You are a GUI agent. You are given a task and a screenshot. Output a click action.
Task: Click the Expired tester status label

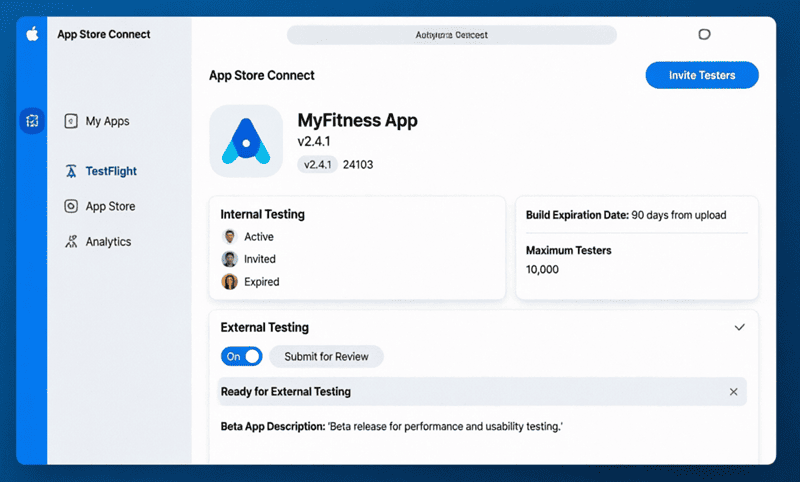click(262, 282)
